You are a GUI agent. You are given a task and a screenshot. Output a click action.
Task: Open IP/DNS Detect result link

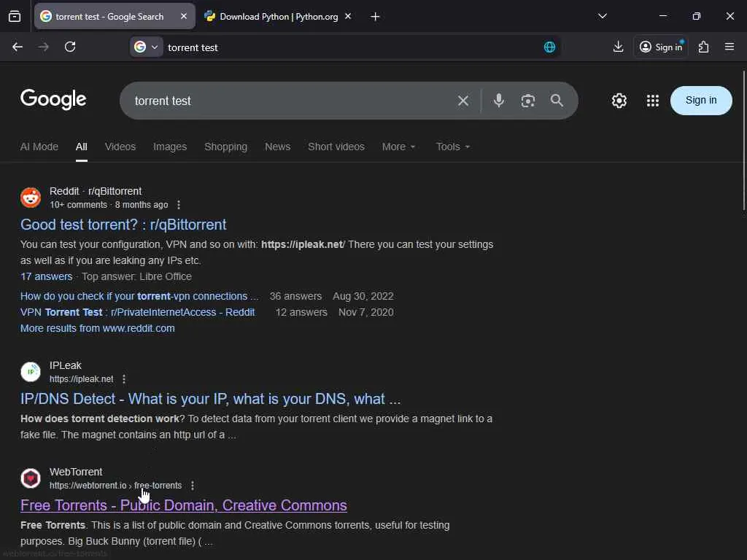[211, 399]
